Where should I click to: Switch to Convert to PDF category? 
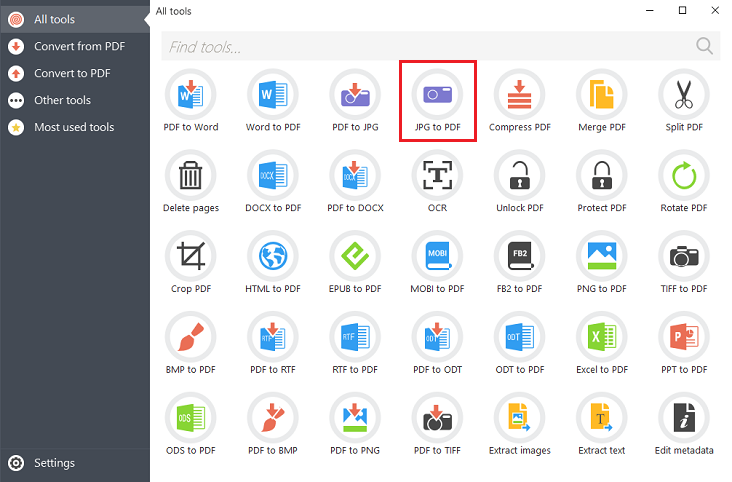(75, 73)
